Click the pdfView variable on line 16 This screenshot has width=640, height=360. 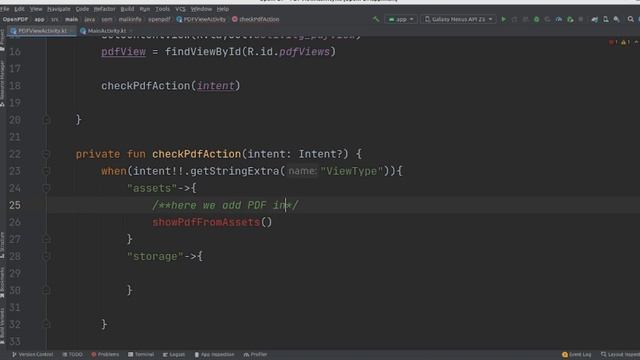[123, 52]
